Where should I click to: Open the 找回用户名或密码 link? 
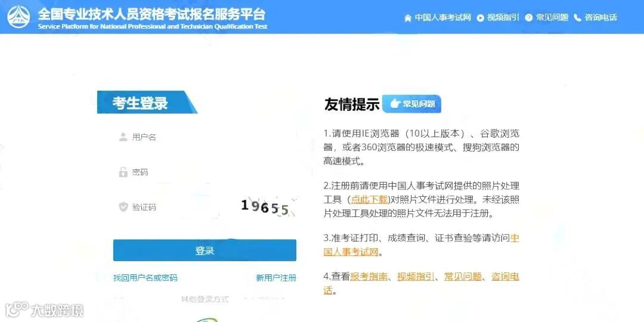(x=145, y=278)
